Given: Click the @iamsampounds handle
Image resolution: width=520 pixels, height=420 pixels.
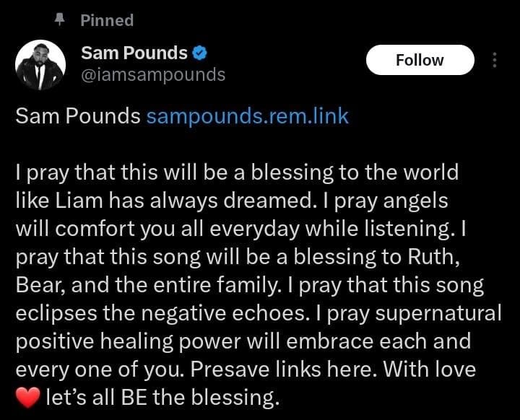Looking at the screenshot, I should coord(155,74).
